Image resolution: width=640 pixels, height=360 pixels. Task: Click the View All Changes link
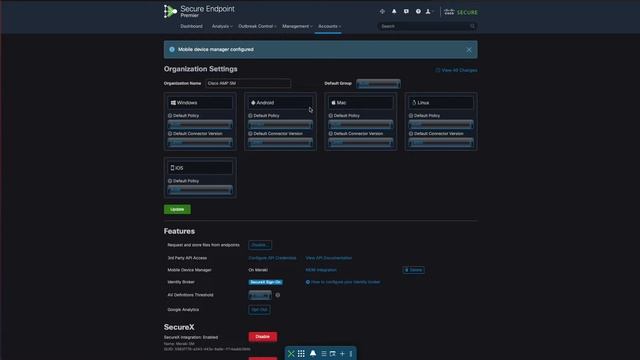pyautogui.click(x=456, y=70)
